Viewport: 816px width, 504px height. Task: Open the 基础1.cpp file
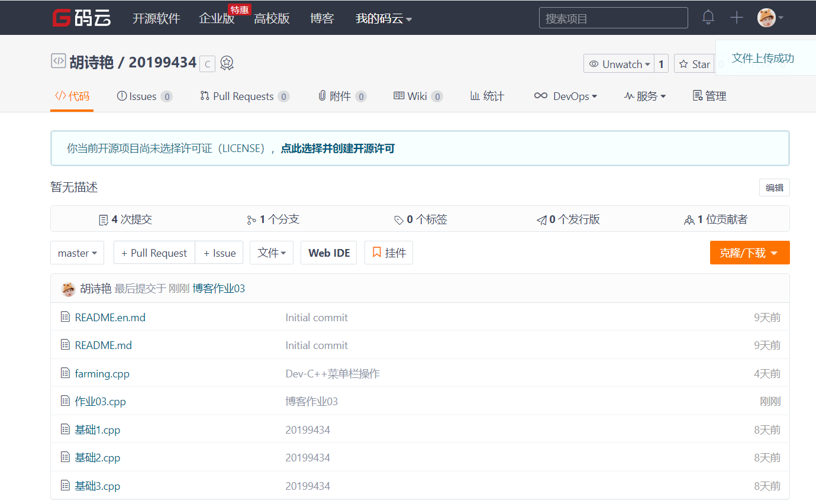click(x=98, y=429)
